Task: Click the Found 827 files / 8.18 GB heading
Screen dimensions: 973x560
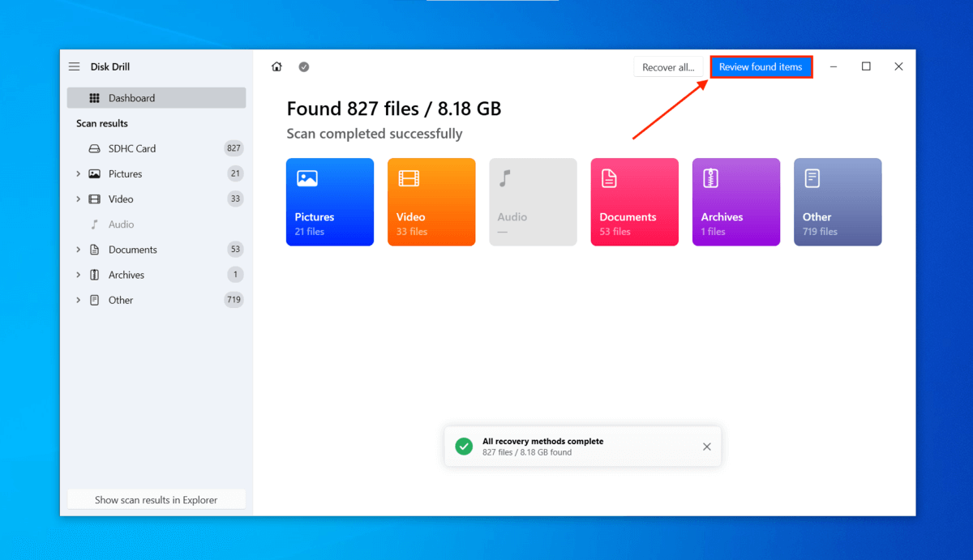Action: (394, 109)
